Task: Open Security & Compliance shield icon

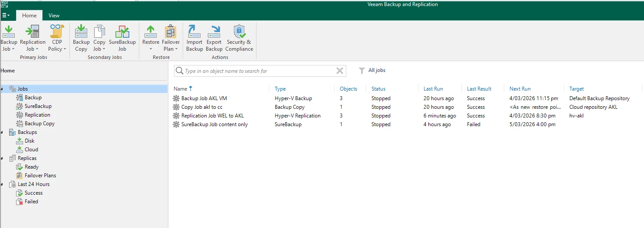Action: (239, 32)
